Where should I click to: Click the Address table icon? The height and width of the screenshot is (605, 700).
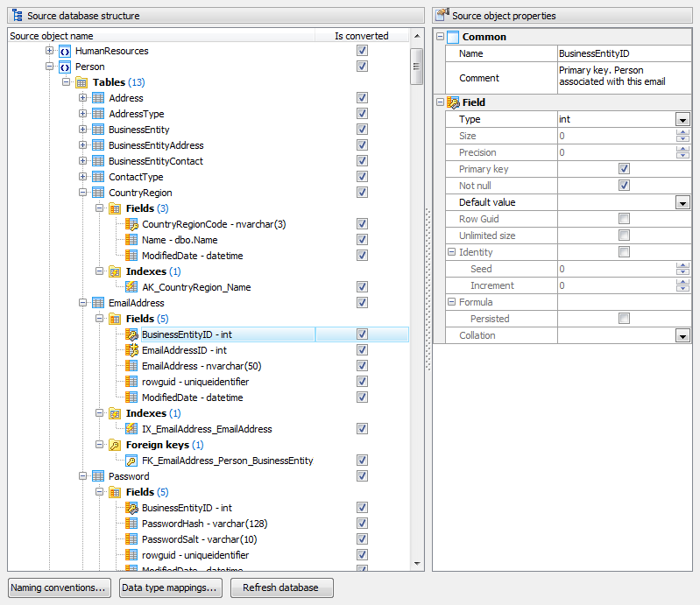click(x=98, y=98)
